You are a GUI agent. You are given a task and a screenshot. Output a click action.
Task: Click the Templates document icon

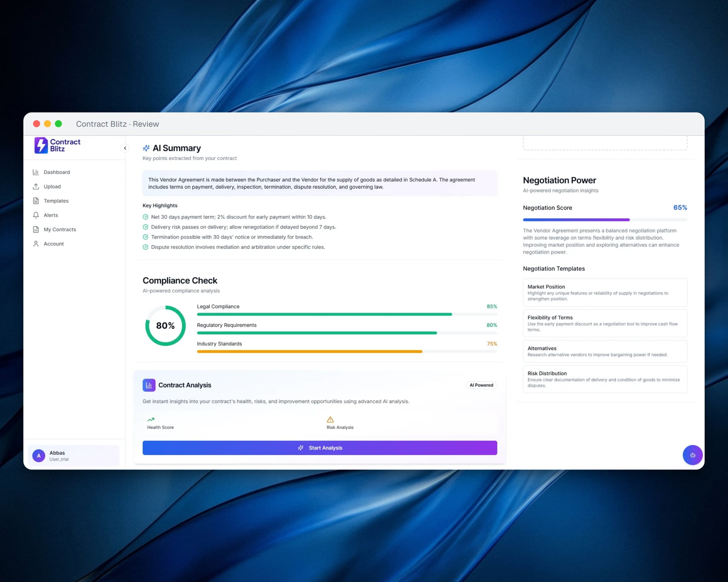36,201
